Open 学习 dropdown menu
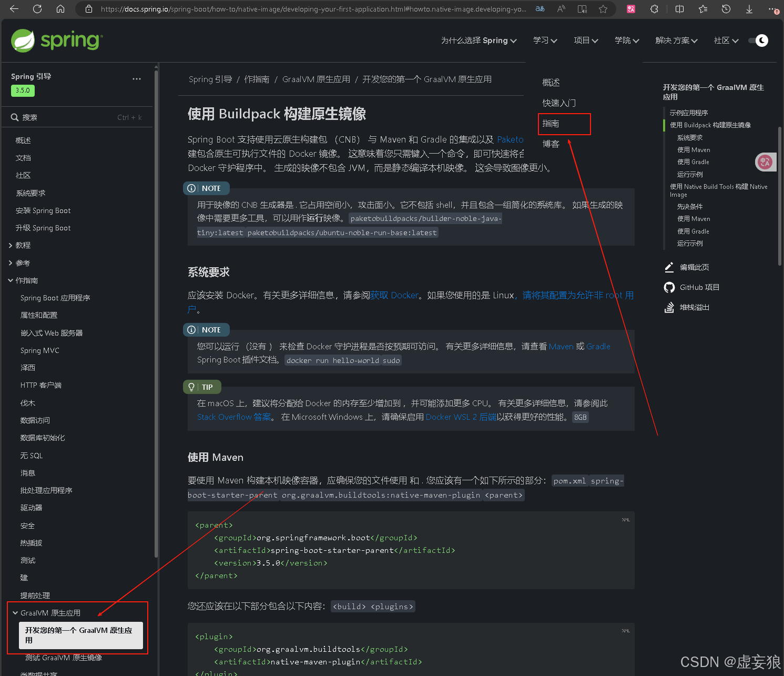The image size is (784, 676). tap(545, 41)
